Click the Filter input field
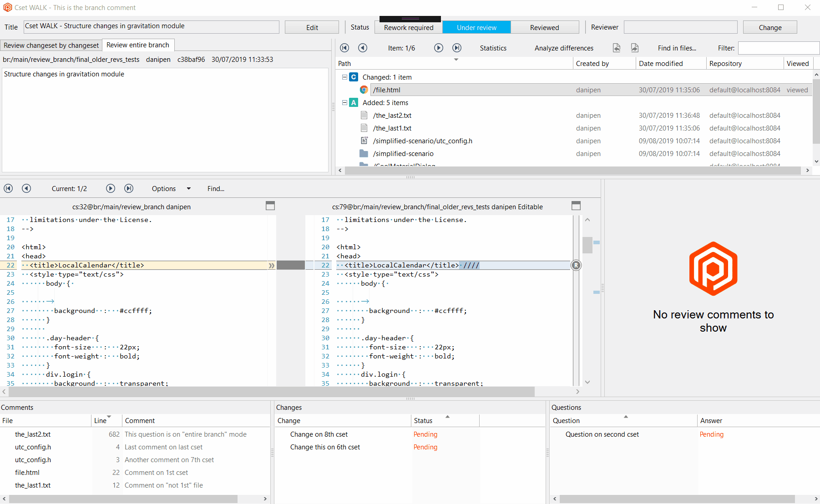This screenshot has height=504, width=820. (x=778, y=48)
